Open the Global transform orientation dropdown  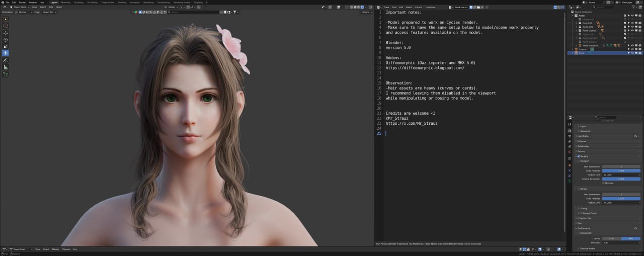[x=171, y=7]
